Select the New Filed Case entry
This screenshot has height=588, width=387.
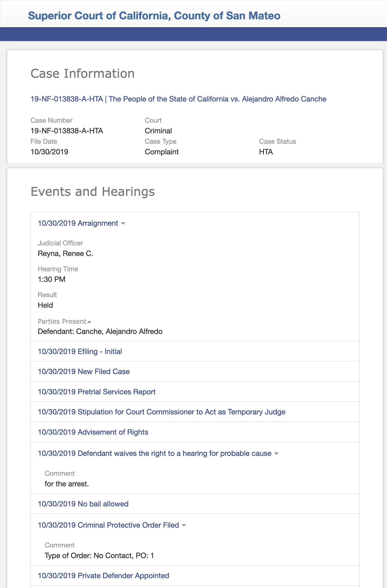(84, 372)
